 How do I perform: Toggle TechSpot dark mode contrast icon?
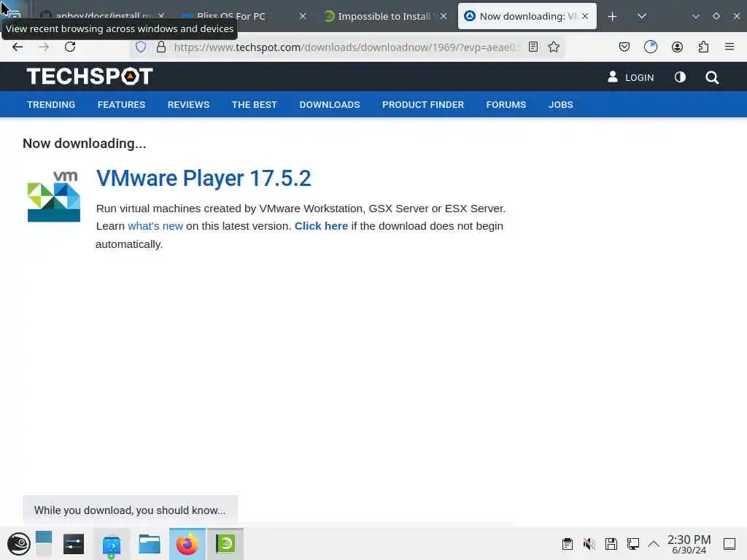coord(680,77)
